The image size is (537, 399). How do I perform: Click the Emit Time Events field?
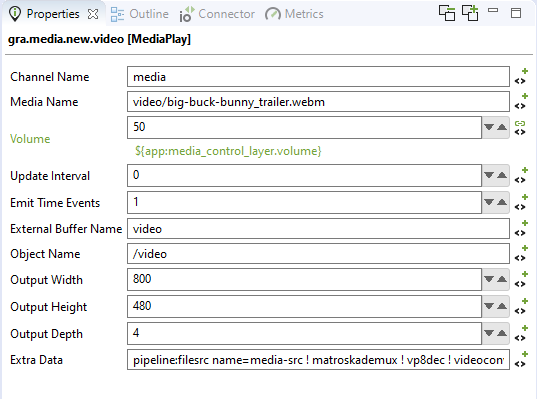304,202
